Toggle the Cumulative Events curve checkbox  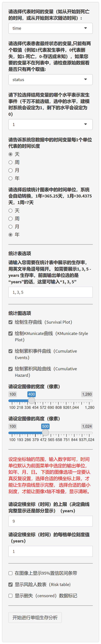pos(10,351)
